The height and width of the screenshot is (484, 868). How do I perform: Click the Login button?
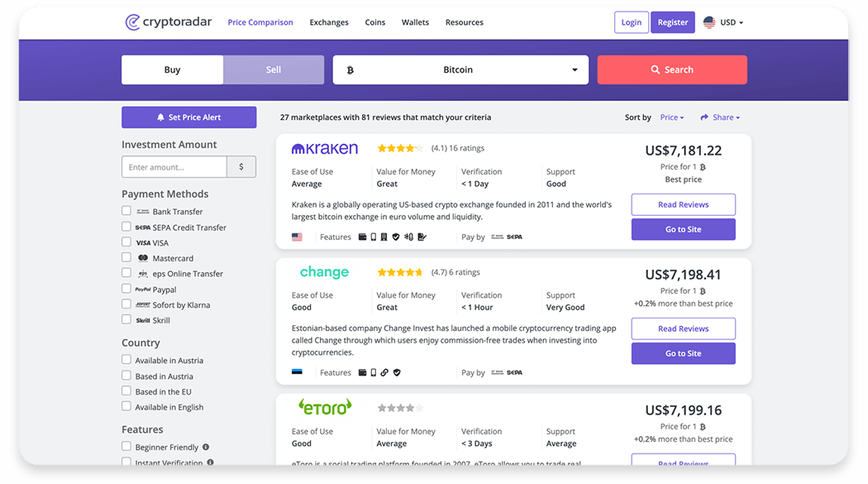pos(631,22)
